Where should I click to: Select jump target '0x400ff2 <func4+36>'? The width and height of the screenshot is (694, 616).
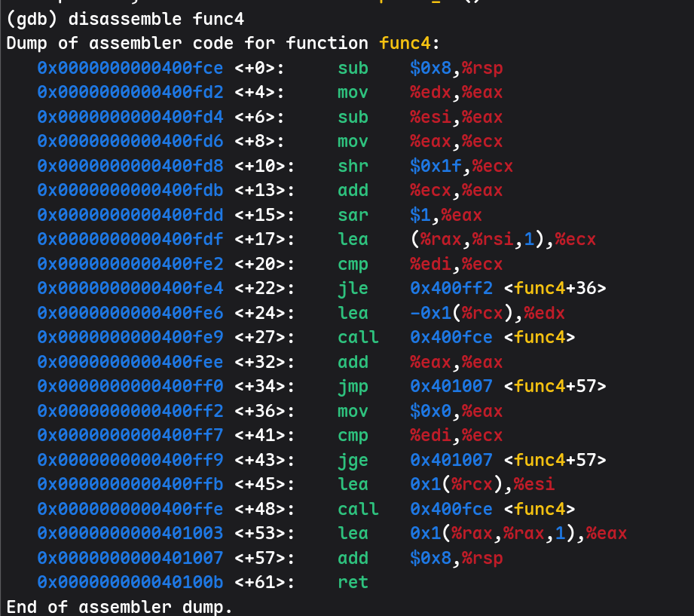tap(508, 289)
